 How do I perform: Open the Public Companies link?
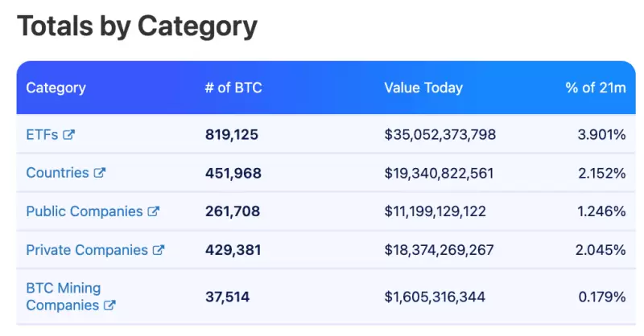pyautogui.click(x=85, y=211)
